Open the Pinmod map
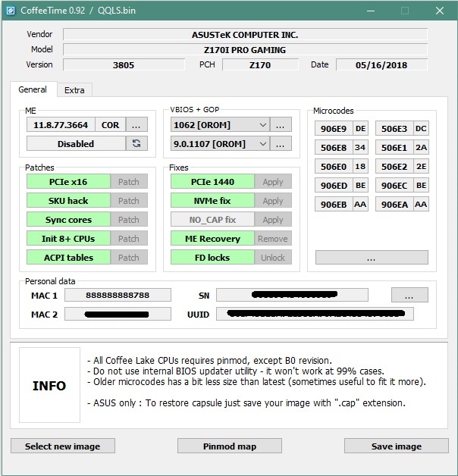 click(230, 446)
